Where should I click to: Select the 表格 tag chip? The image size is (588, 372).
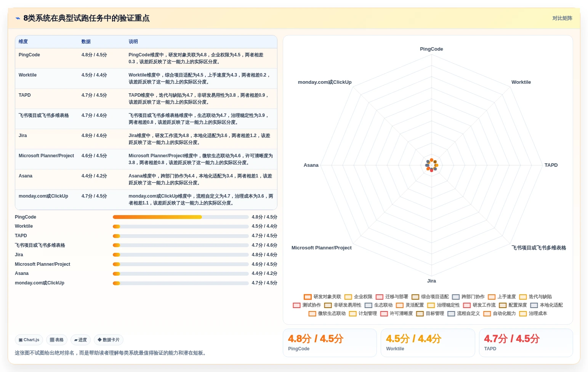(57, 340)
